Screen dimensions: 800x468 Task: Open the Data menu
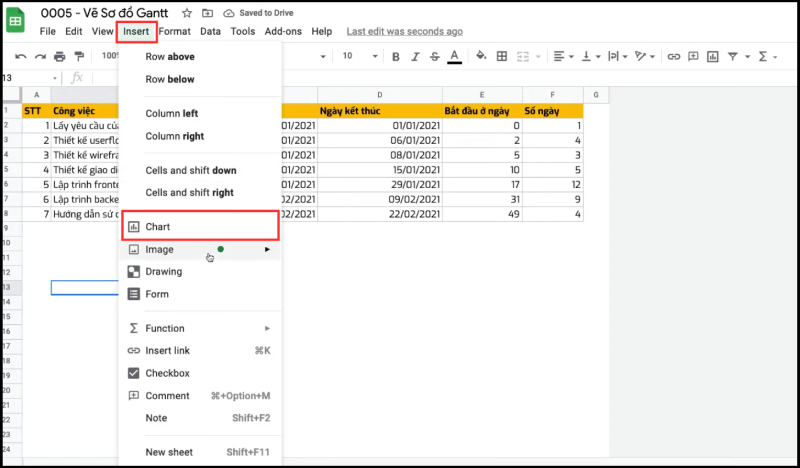[x=210, y=32]
